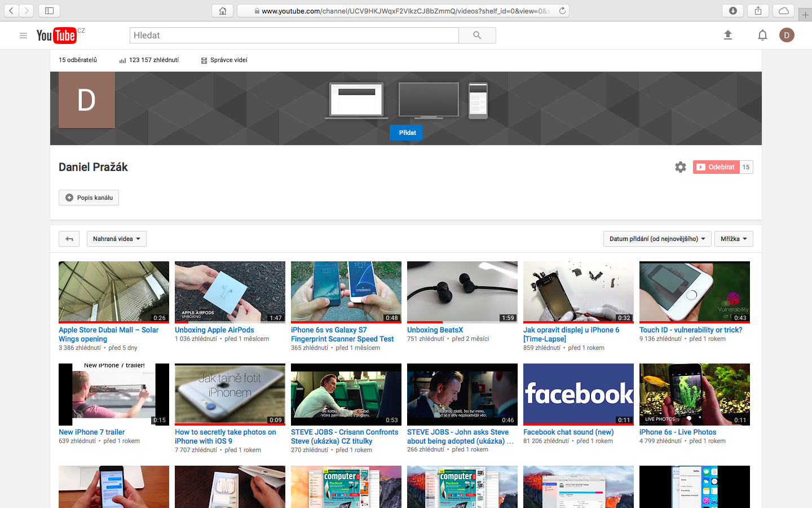Go forward with Safari's forward arrow
Image resolution: width=812 pixels, height=508 pixels.
point(27,11)
